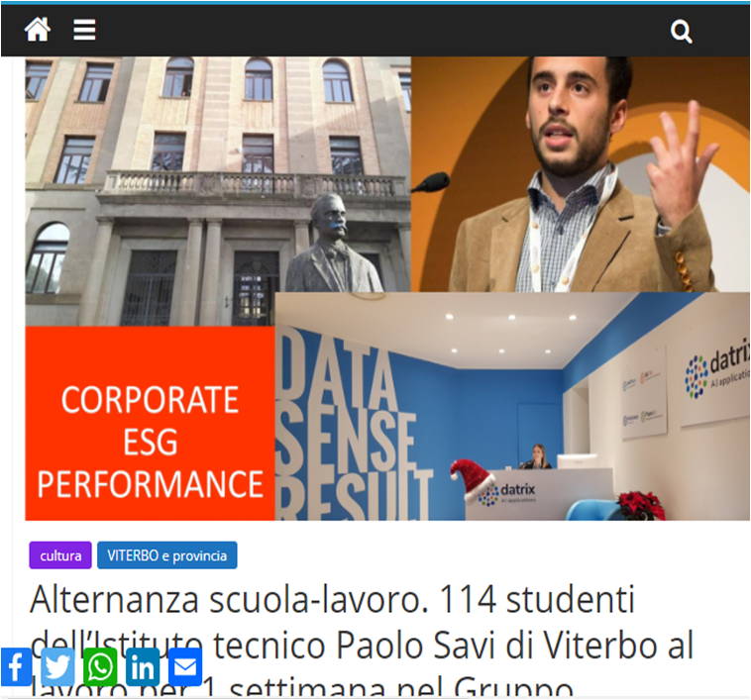The image size is (751, 700).
Task: Go to the site home icon
Action: tap(38, 30)
